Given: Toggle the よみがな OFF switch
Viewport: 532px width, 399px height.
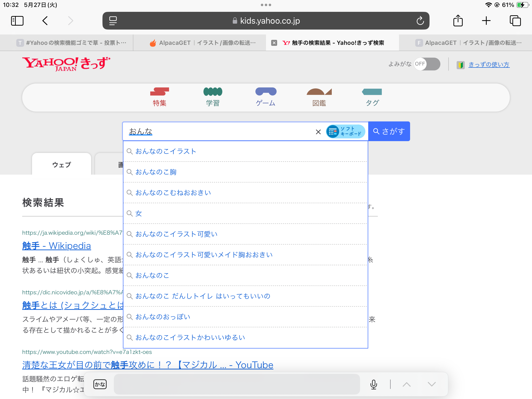Looking at the screenshot, I should click(x=427, y=64).
